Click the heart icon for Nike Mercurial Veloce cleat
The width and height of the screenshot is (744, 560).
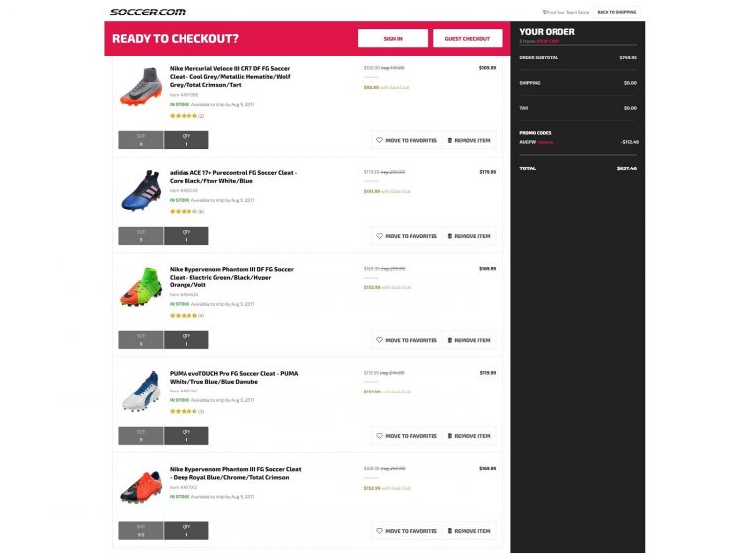pyautogui.click(x=379, y=140)
